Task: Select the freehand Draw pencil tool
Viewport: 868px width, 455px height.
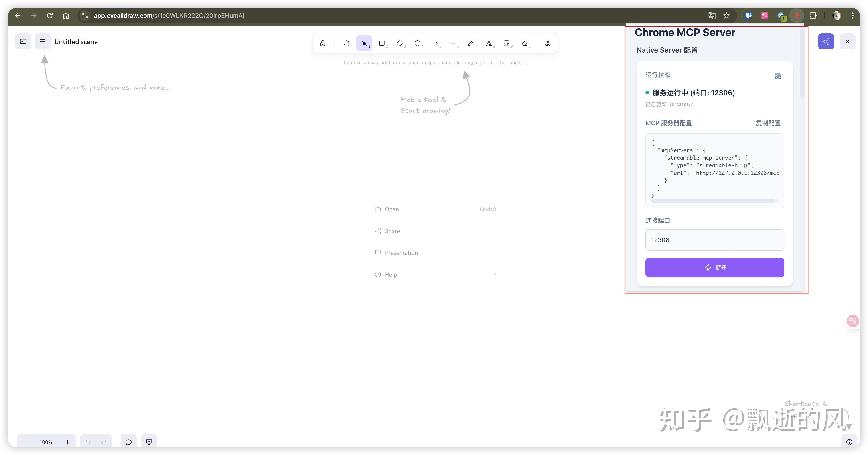Action: [x=471, y=43]
